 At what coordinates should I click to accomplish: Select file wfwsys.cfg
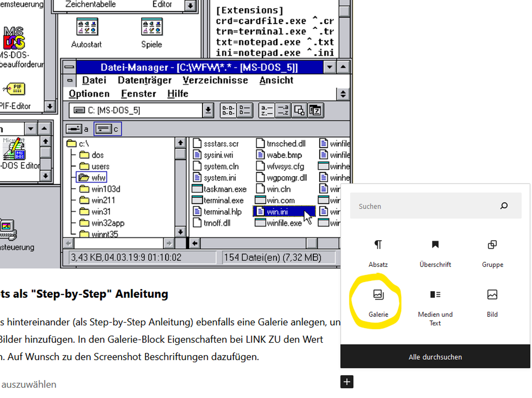point(280,166)
